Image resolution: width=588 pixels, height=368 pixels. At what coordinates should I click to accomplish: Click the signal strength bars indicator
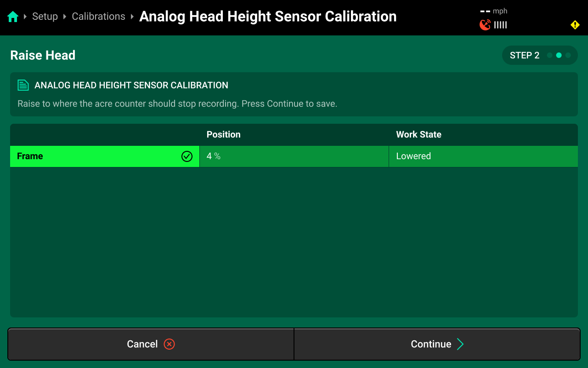coord(500,25)
